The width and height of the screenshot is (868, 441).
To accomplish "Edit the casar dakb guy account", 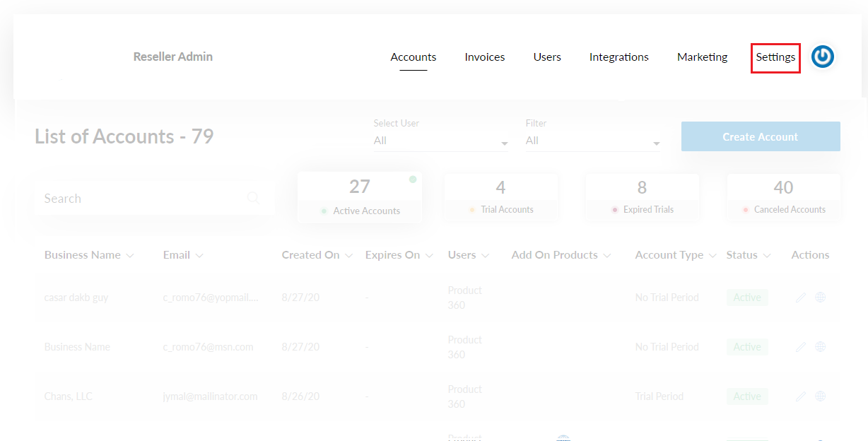I will [x=801, y=298].
